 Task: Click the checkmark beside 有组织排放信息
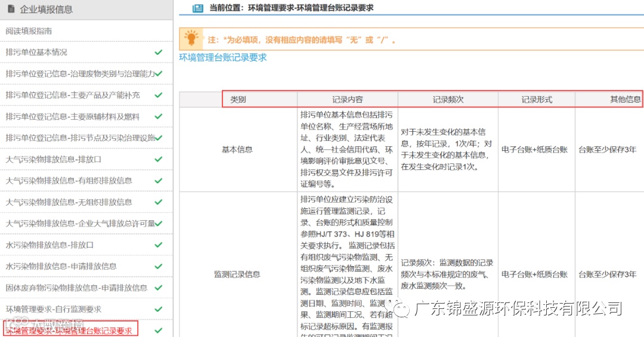click(x=158, y=180)
